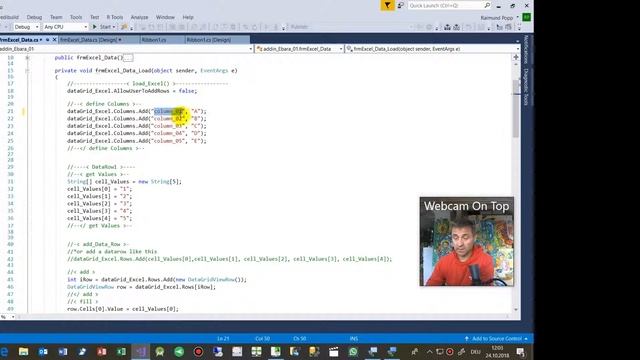Open the Tools menu
640x360 pixels.
[76, 17]
